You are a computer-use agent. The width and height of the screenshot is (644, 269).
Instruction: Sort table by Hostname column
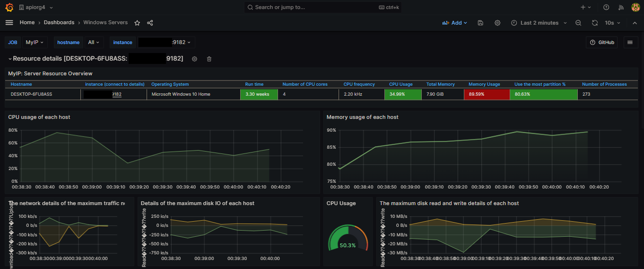21,84
